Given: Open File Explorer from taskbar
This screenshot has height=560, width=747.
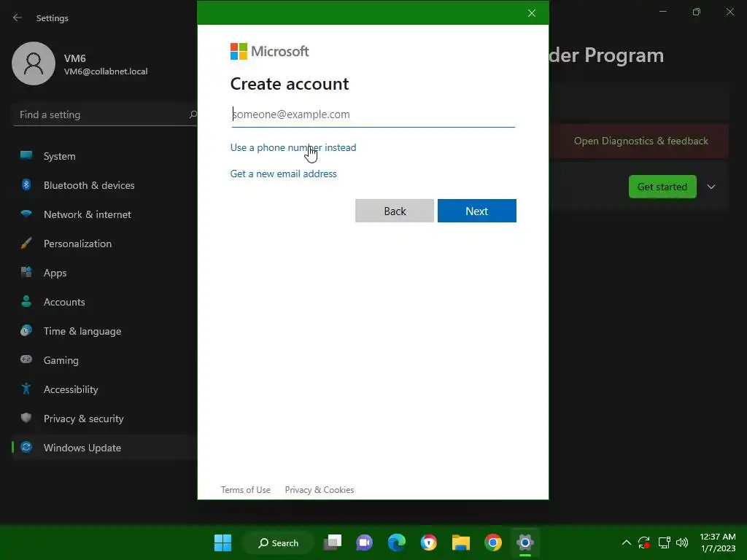Looking at the screenshot, I should click(x=461, y=542).
